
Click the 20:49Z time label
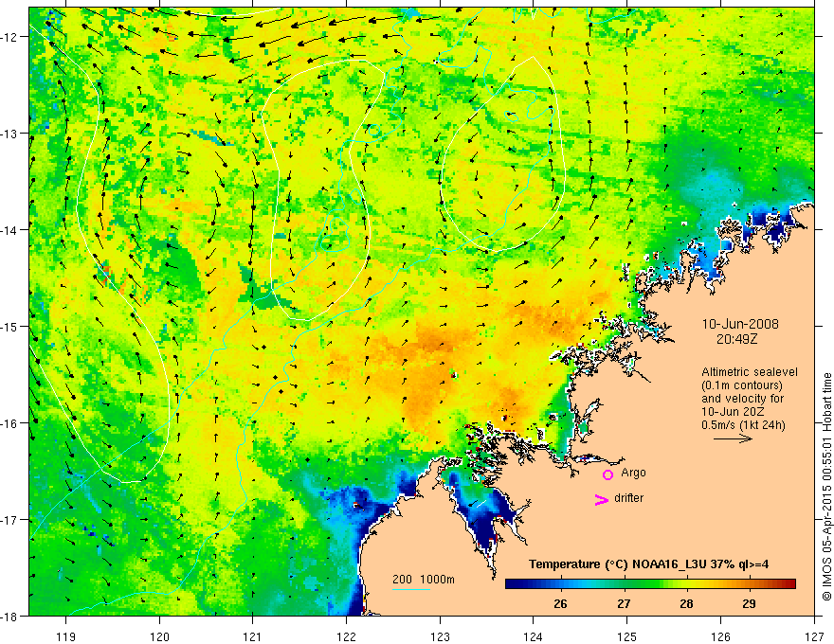coord(736,338)
